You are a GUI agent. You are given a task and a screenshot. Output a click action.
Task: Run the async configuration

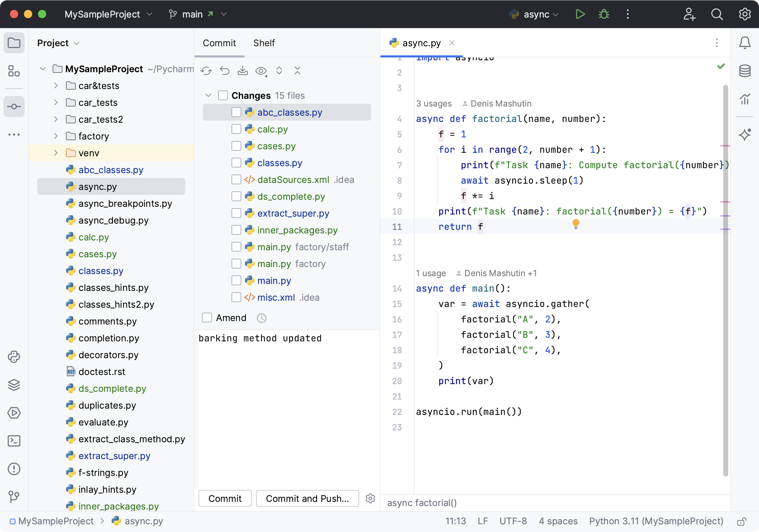point(580,14)
